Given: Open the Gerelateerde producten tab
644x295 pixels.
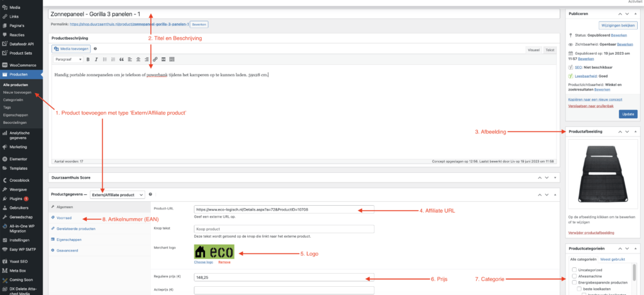Looking at the screenshot, I should 76,228.
